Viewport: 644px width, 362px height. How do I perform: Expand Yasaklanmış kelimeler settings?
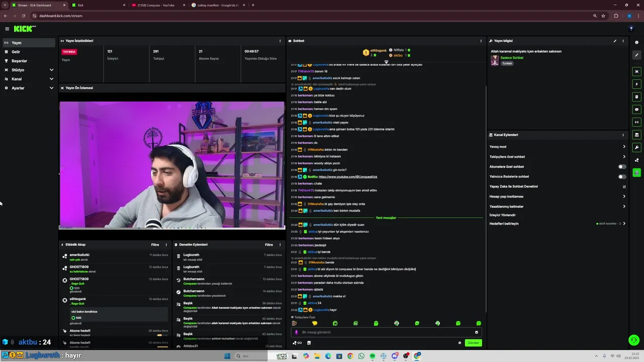tap(557, 206)
